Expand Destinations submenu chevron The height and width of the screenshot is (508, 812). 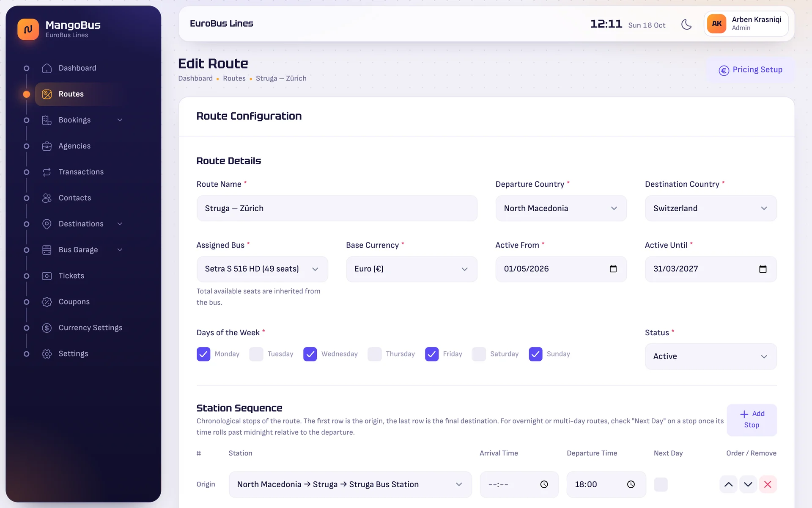pos(120,224)
